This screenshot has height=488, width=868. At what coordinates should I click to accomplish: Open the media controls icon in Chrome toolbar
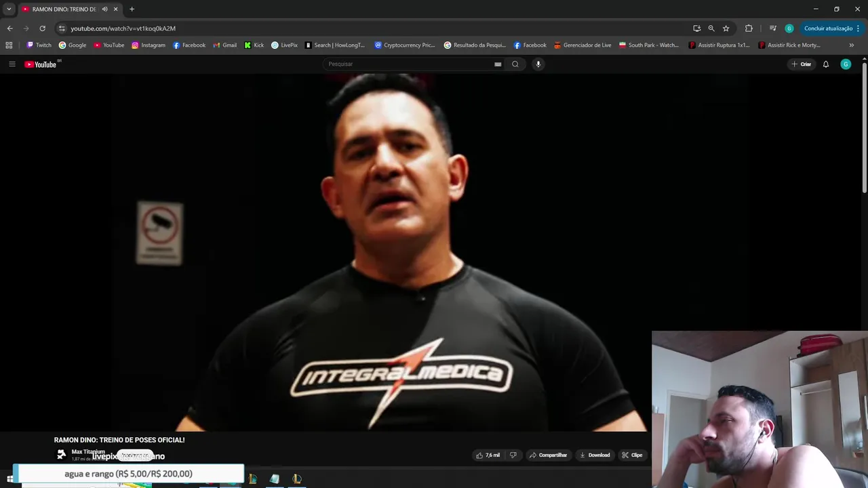pyautogui.click(x=772, y=28)
